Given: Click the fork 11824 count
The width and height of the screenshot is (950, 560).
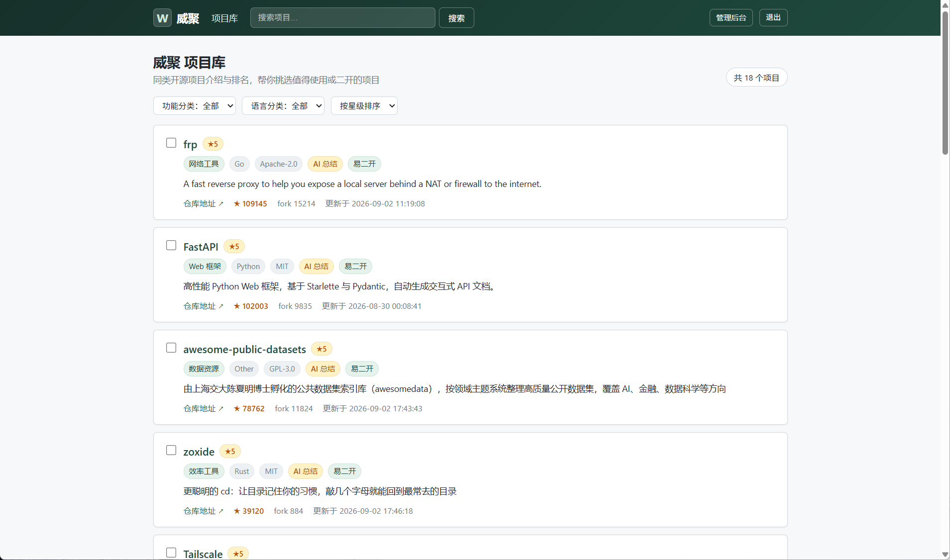Looking at the screenshot, I should pyautogui.click(x=294, y=409).
